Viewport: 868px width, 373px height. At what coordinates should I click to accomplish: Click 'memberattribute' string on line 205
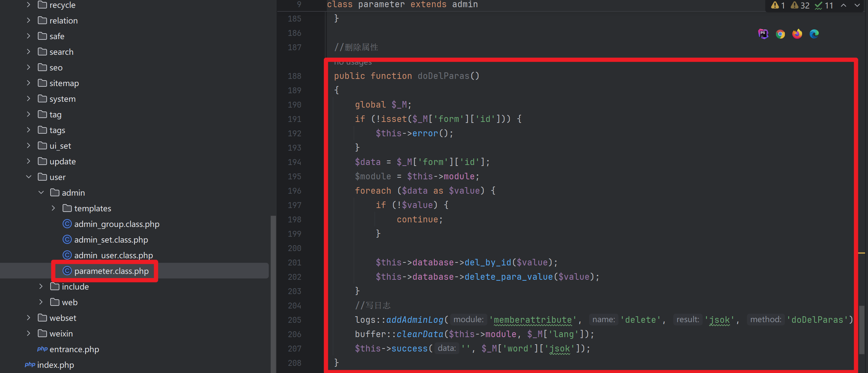pyautogui.click(x=532, y=320)
